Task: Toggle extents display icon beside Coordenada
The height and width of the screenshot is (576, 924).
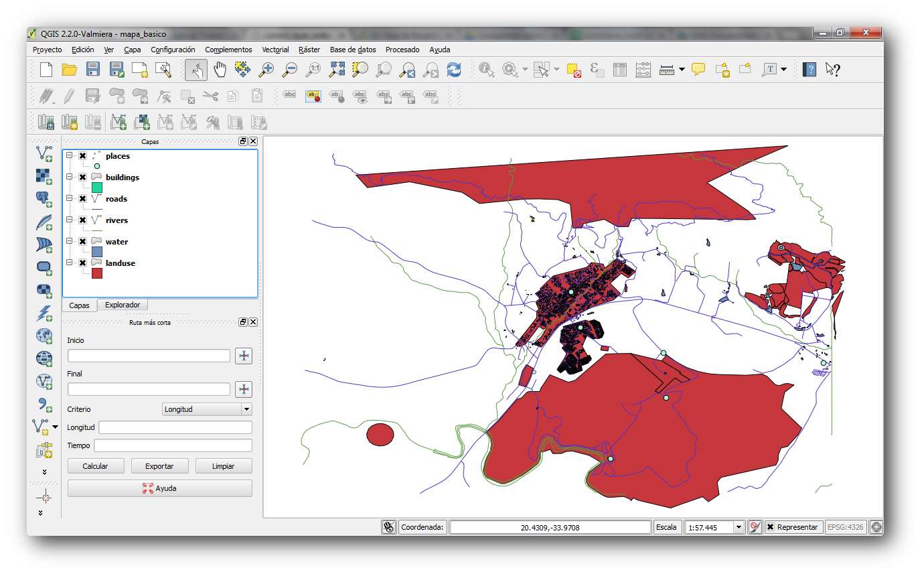Action: 389,527
